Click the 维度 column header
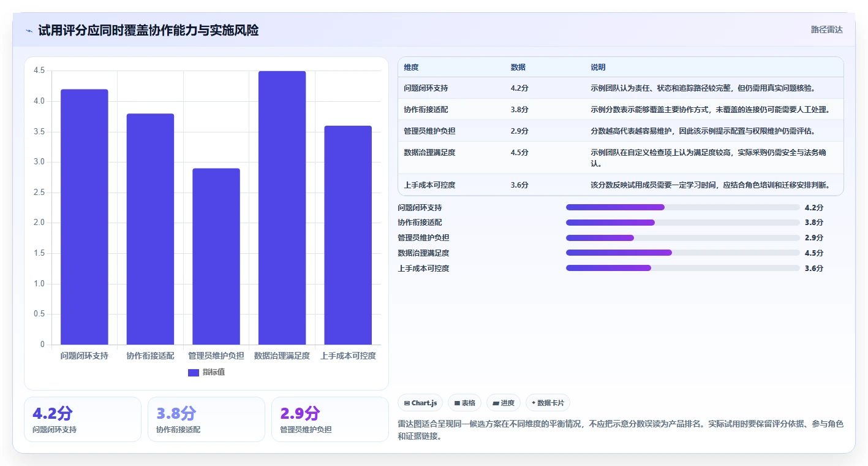 (412, 67)
